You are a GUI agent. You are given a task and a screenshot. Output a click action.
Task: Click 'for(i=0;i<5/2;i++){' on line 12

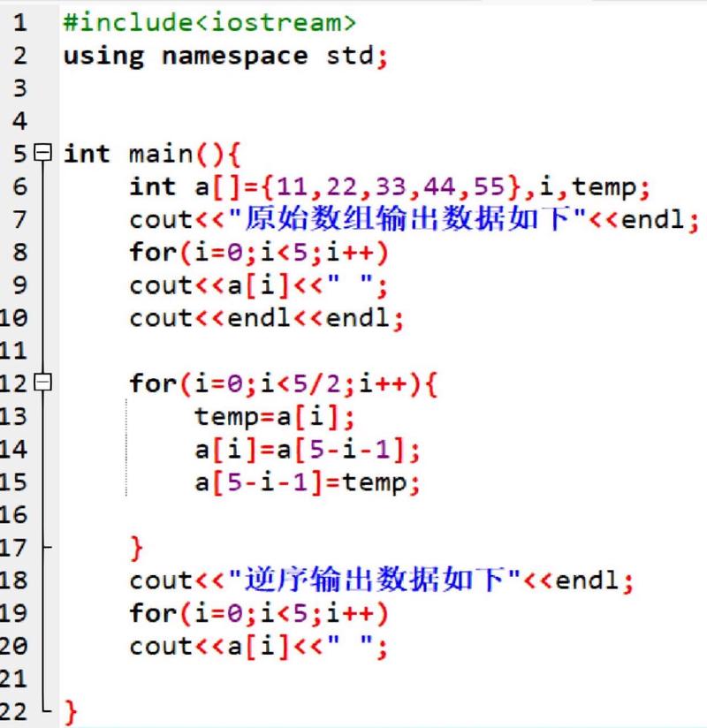[284, 384]
